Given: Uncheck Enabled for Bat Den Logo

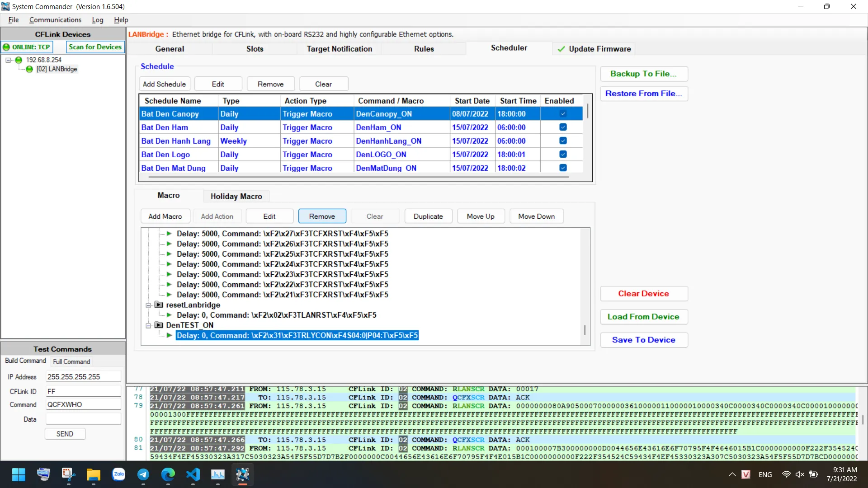Looking at the screenshot, I should click(563, 155).
